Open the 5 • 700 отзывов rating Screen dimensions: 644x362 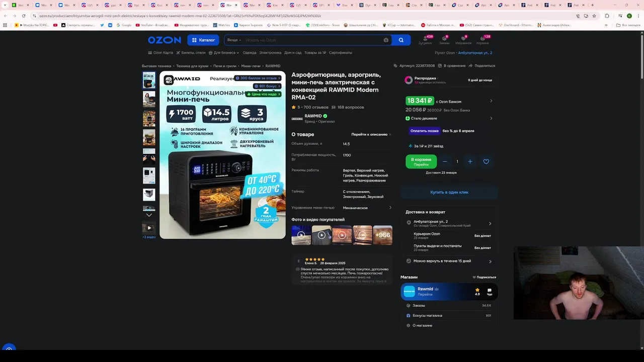click(310, 107)
